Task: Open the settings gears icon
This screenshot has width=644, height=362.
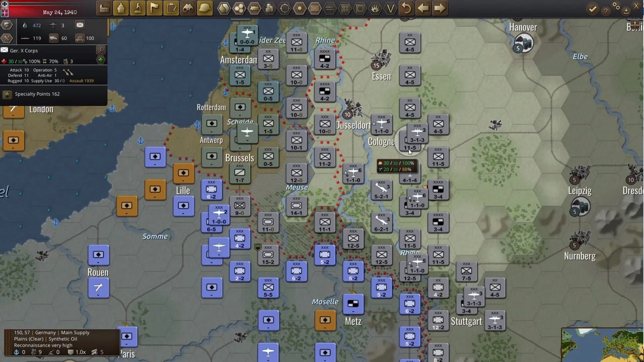Action: click(x=616, y=6)
